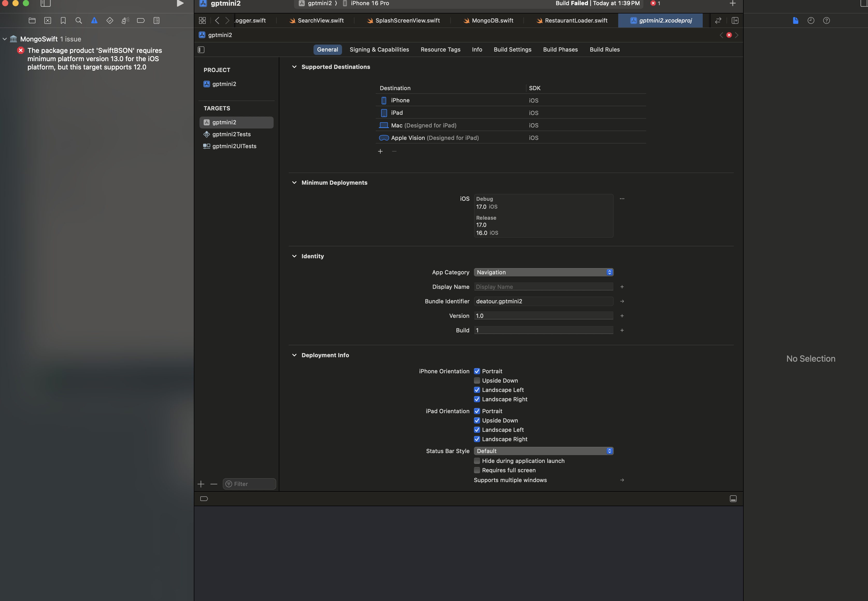
Task: Go back in editor history
Action: tap(217, 20)
